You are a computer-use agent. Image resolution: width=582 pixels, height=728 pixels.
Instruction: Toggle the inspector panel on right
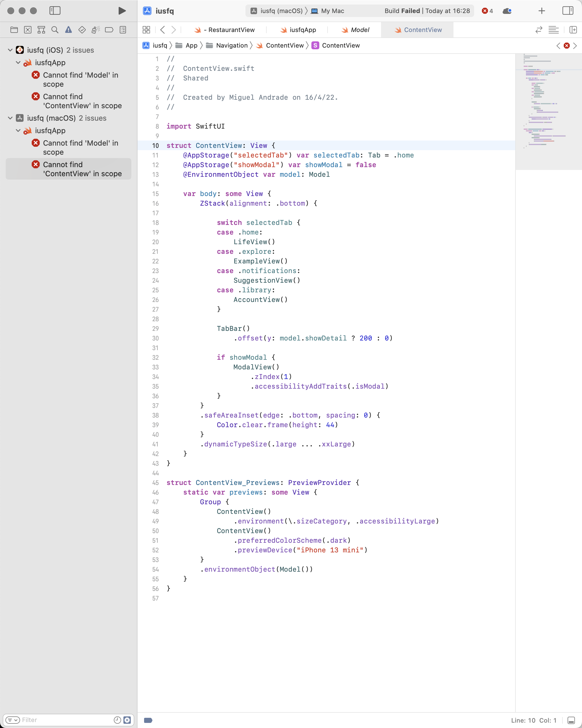click(x=568, y=11)
